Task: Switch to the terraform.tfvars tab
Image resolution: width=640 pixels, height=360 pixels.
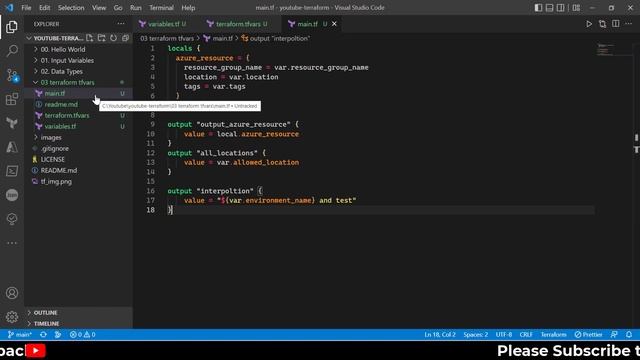Action: pos(238,24)
